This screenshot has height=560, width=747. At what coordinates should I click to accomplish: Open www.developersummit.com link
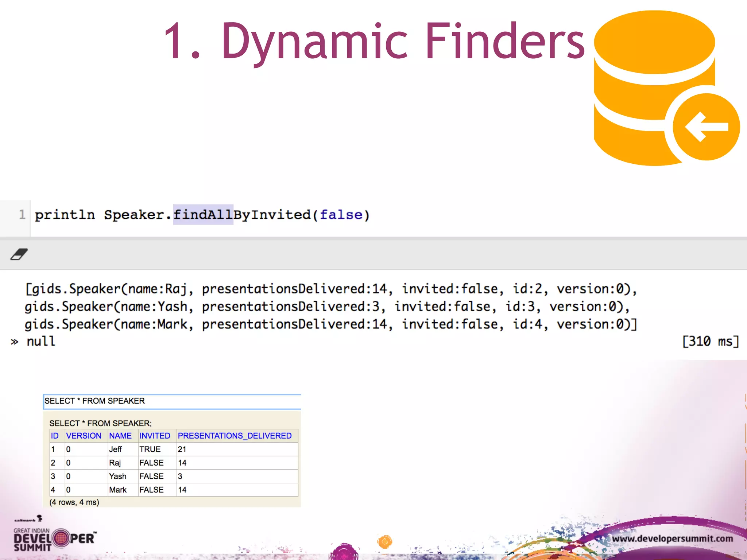[x=672, y=538]
